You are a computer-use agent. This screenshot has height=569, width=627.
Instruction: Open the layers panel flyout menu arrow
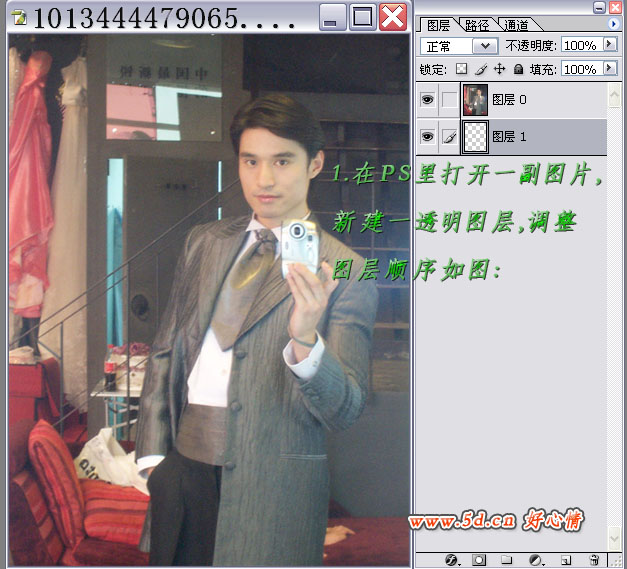pos(613,24)
